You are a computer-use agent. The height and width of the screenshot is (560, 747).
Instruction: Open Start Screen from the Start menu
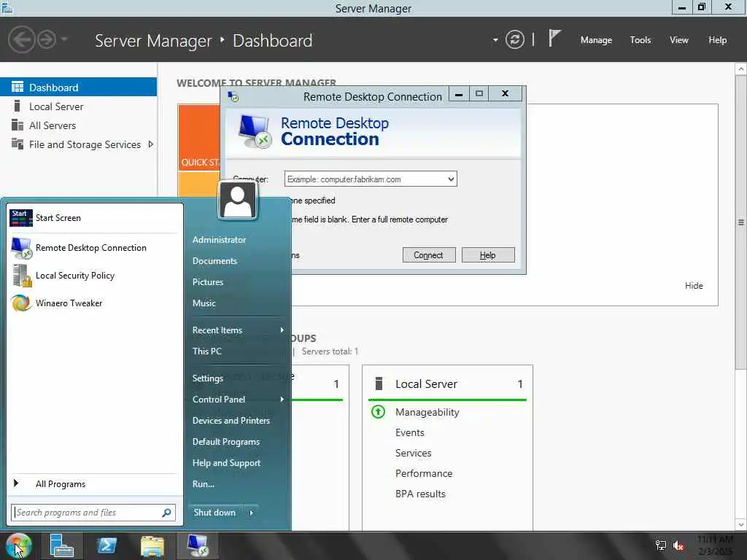tap(94, 217)
